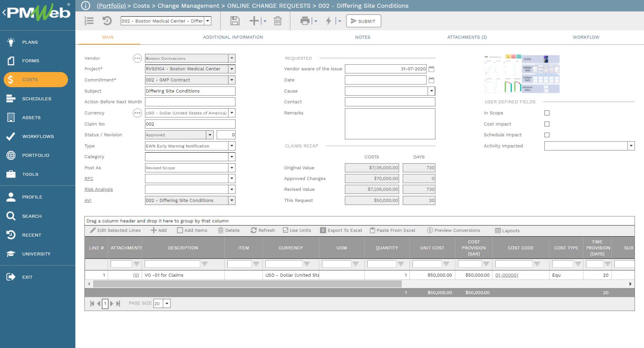The height and width of the screenshot is (348, 644).
Task: Click the info icon in header
Action: coord(86,5)
